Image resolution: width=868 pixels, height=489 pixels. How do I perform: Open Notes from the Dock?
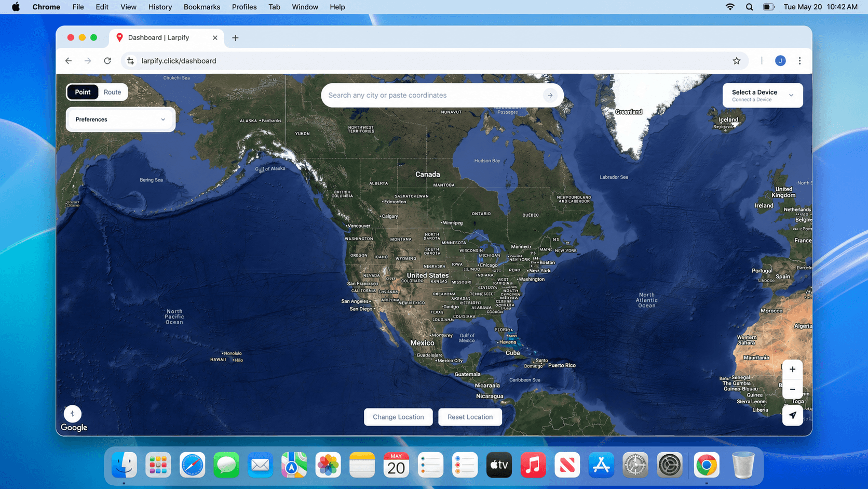coord(362,465)
